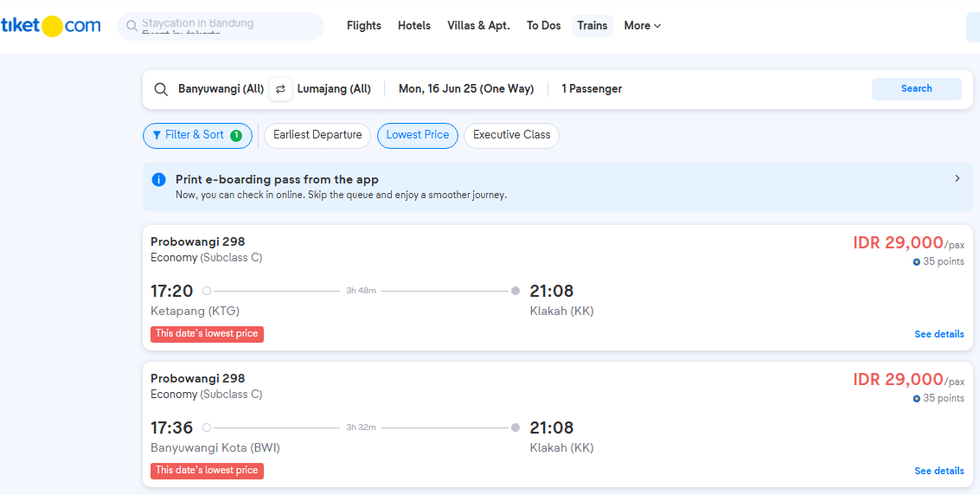The width and height of the screenshot is (980, 495).
Task: Click the Staycation in Bandung search field
Action: [221, 26]
